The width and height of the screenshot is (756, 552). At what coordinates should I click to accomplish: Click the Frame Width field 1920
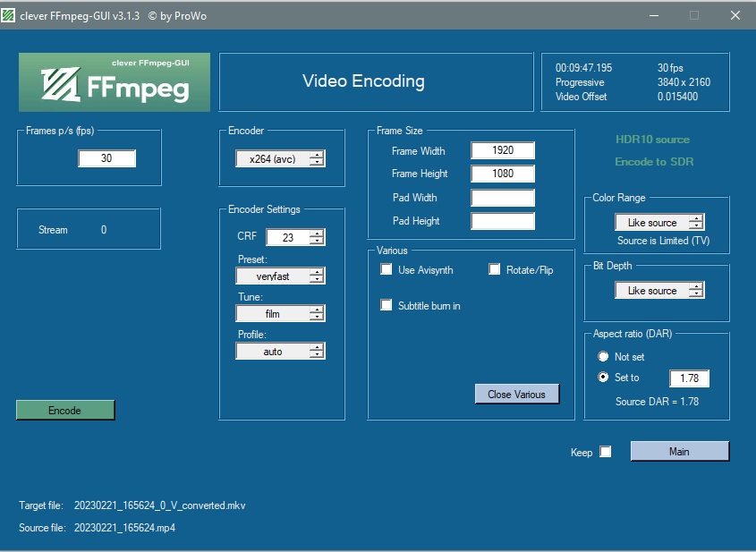(x=503, y=150)
